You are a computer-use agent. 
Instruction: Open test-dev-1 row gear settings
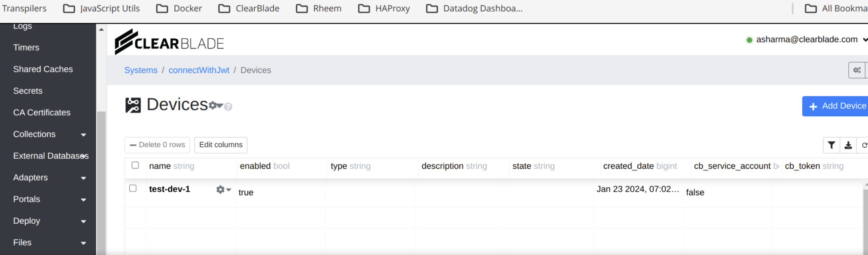[223, 189]
